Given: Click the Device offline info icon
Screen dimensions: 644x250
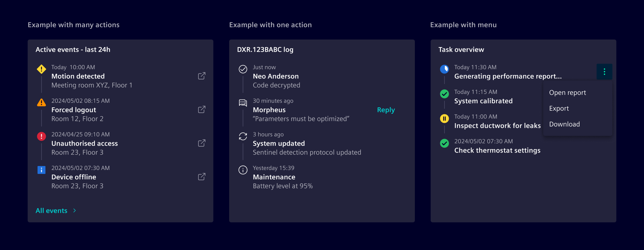Looking at the screenshot, I should coord(41,170).
